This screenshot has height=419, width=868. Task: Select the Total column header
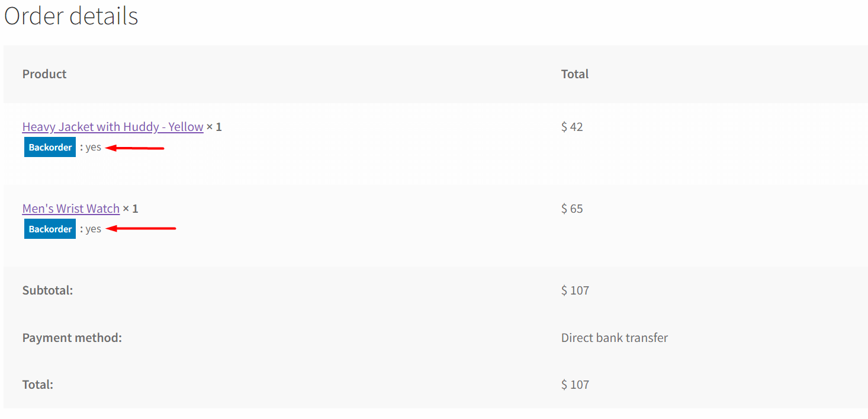click(574, 73)
